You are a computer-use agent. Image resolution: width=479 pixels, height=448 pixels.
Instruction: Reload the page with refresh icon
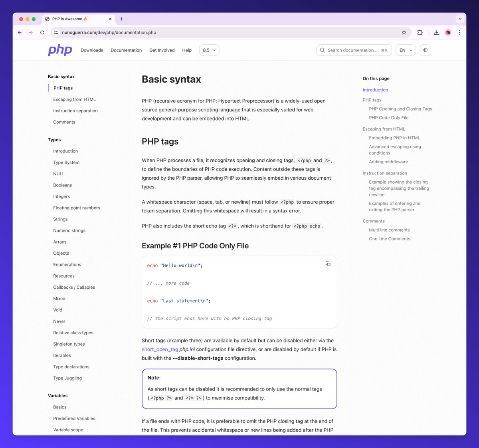(x=42, y=32)
